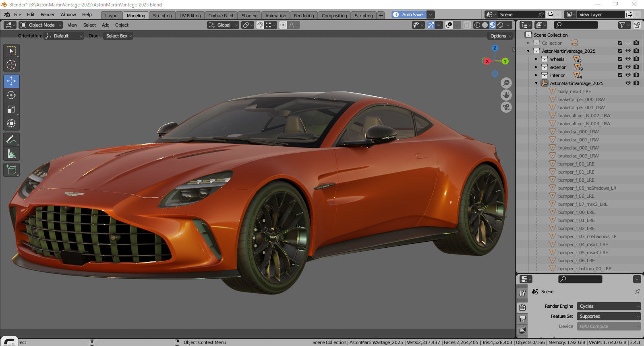Click the red X axis on navigation gizmo
Image resolution: width=644 pixels, height=346 pixels.
[x=487, y=61]
